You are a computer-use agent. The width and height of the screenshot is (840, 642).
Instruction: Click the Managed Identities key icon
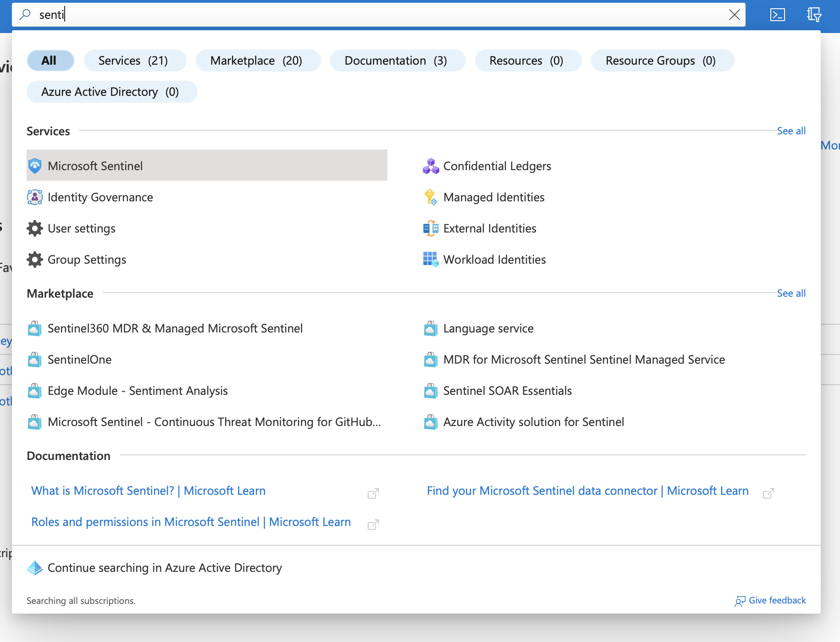(431, 197)
